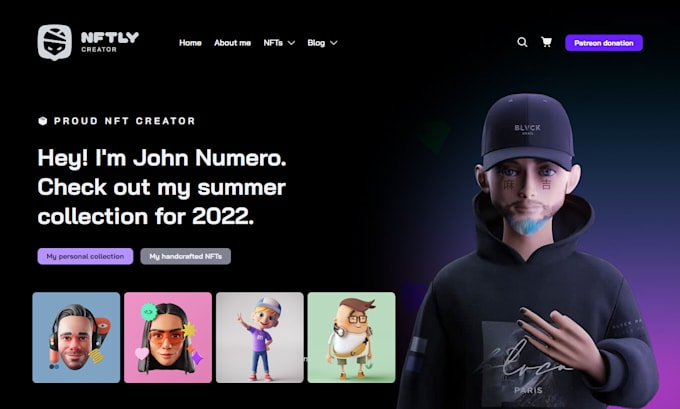680x409 pixels.
Task: Open the woman with orange sunglasses NFT
Action: point(168,337)
